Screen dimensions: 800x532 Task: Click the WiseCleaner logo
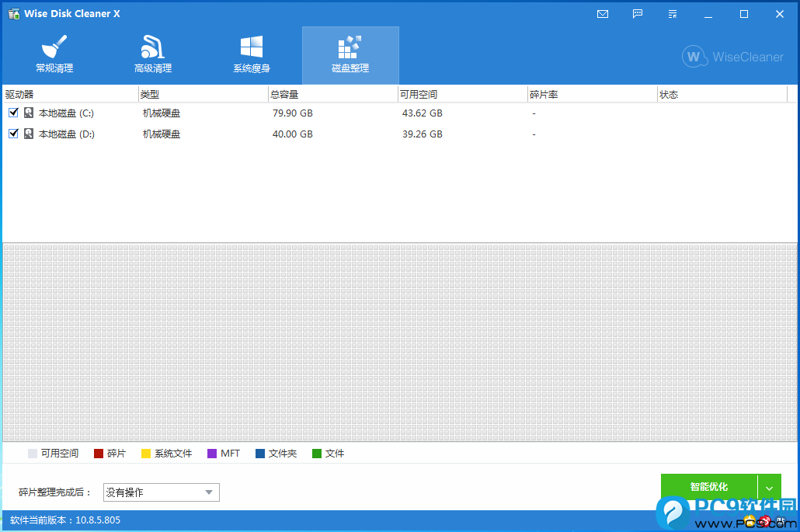click(x=732, y=57)
